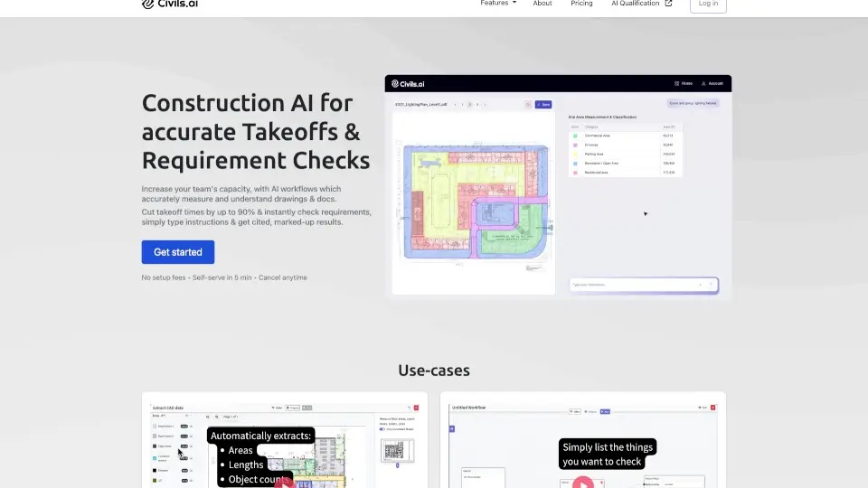Click the 'Construction AI for accurate Takeoffs' headline
868x488 pixels.
[256, 132]
